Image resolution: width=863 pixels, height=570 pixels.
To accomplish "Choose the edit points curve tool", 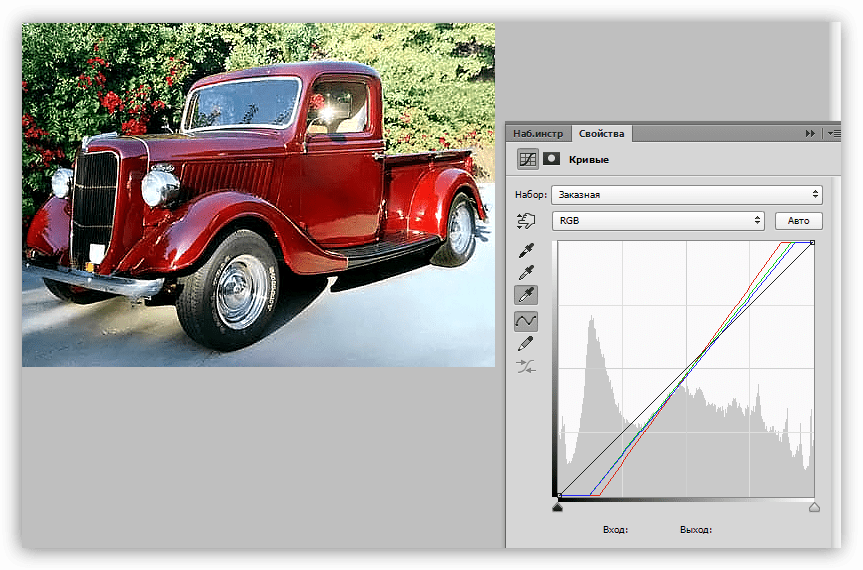I will pyautogui.click(x=525, y=320).
